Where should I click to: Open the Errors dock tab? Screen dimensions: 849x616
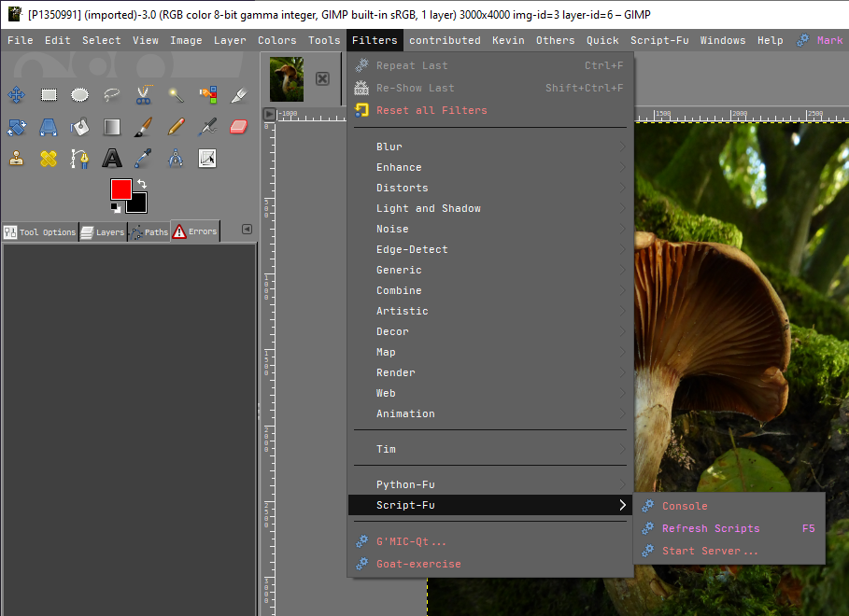tap(195, 231)
